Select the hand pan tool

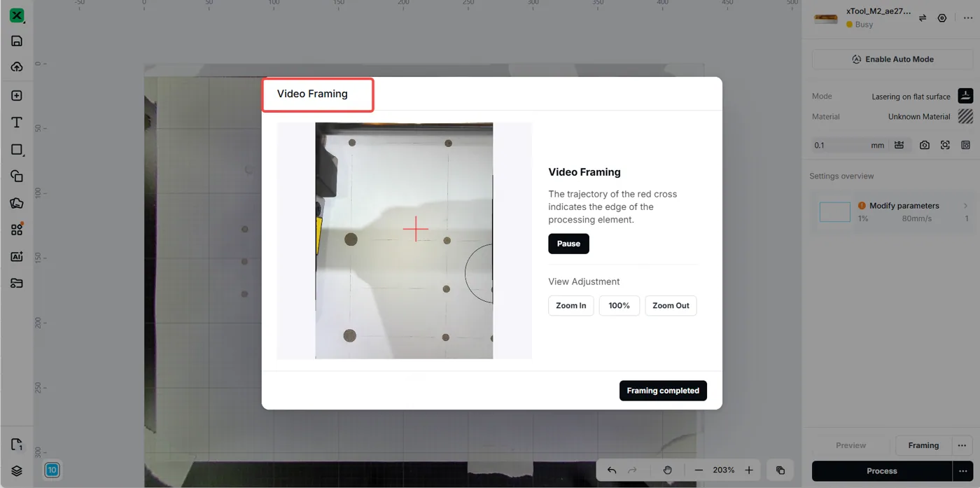[x=668, y=470]
